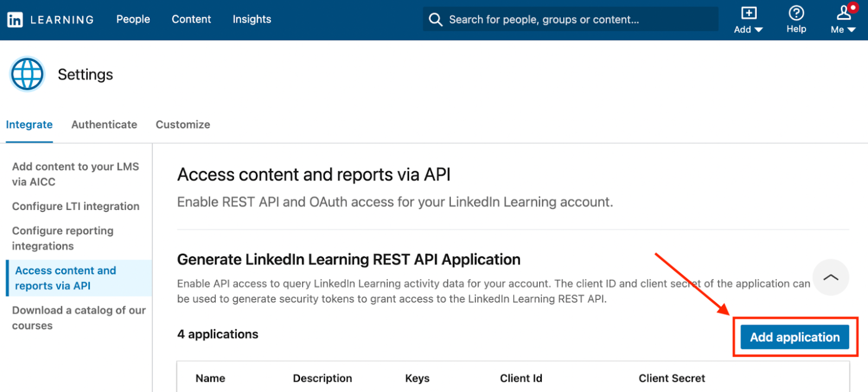Switch to the Customize tab
The image size is (868, 392).
[x=183, y=125]
